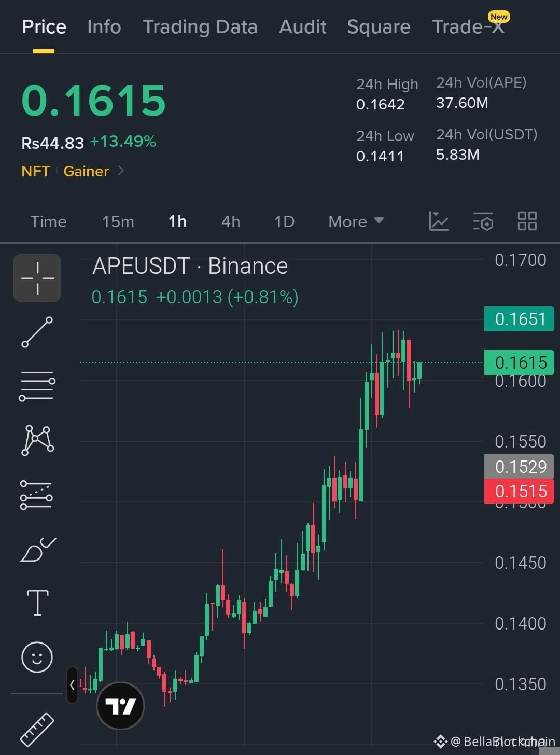Click the 0.1700 axis label
560x755 pixels.
(x=521, y=260)
